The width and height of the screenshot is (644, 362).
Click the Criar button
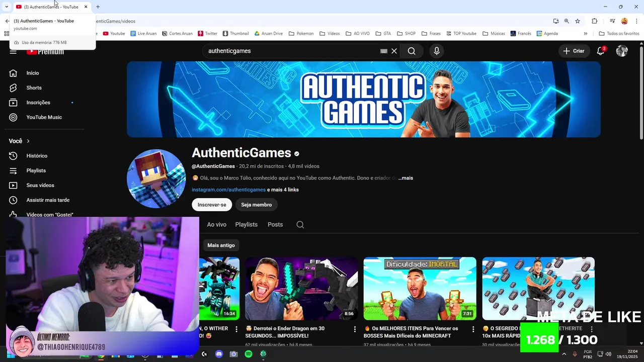tap(574, 51)
